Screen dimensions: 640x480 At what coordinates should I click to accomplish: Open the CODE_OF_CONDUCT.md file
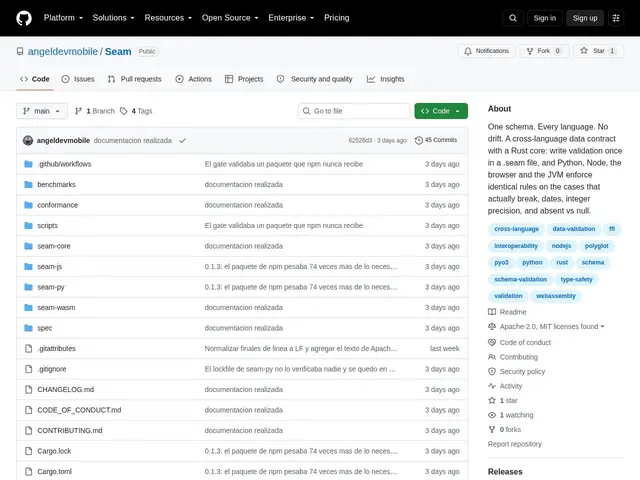79,410
